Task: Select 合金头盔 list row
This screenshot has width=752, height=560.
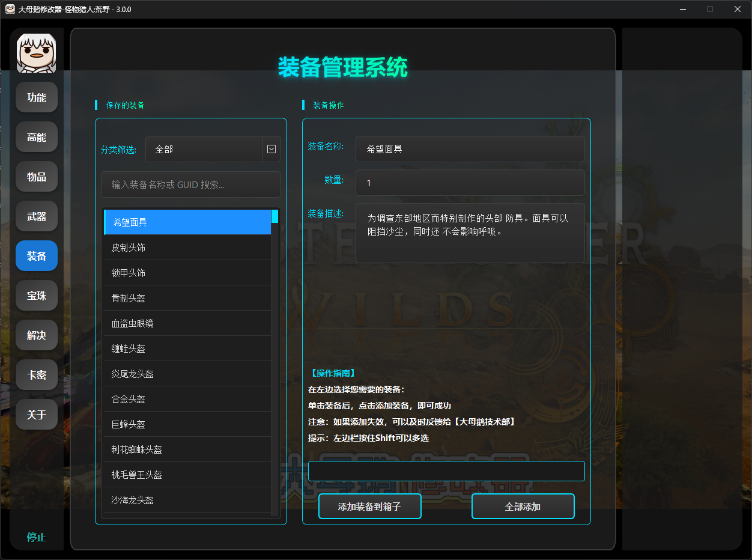Action: click(x=187, y=399)
